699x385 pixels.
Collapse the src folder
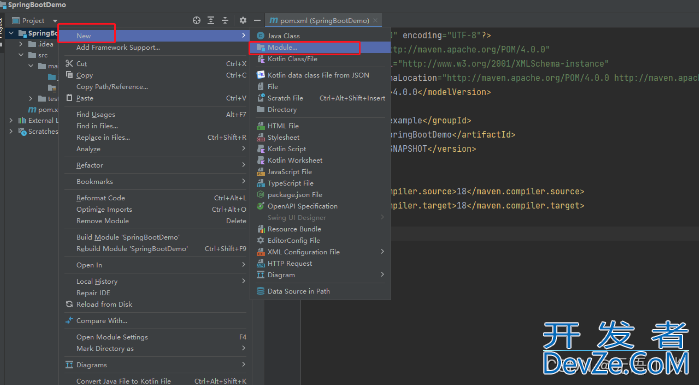[x=21, y=55]
